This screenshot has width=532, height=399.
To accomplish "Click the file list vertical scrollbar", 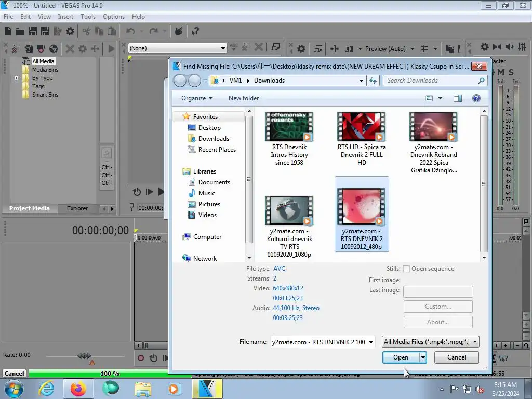I will [484, 184].
